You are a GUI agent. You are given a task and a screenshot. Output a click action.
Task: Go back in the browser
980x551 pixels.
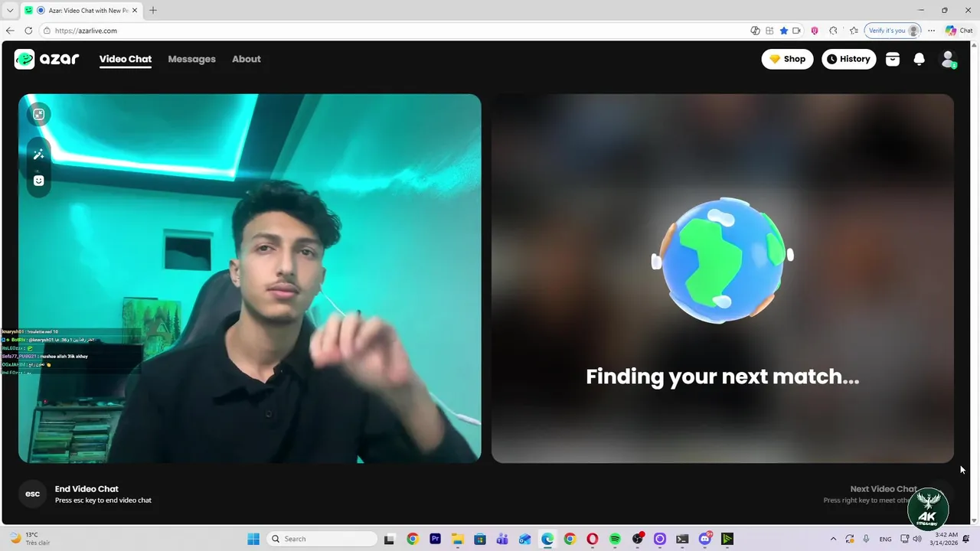[x=10, y=31]
